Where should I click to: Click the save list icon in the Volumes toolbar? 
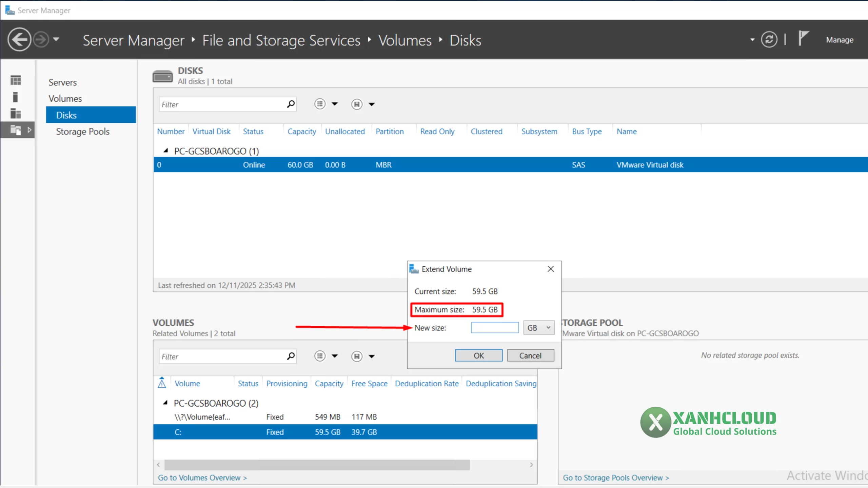click(357, 356)
